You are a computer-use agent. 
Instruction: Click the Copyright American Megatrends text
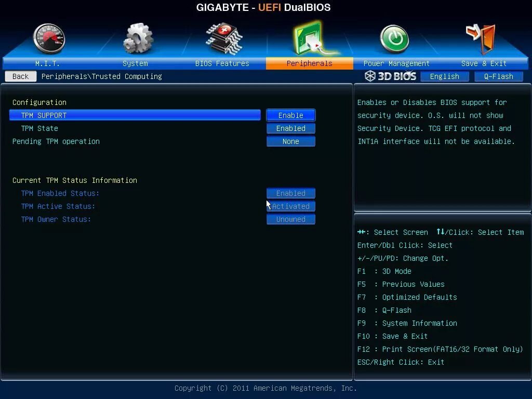pos(265,388)
